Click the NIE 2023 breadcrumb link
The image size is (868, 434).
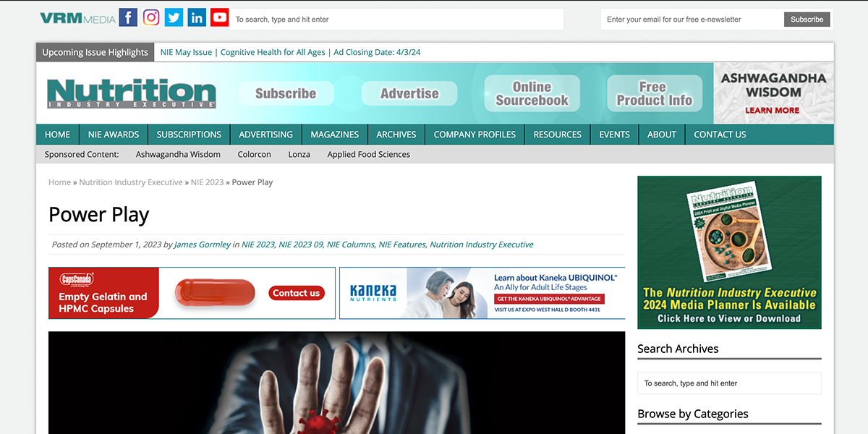(207, 182)
